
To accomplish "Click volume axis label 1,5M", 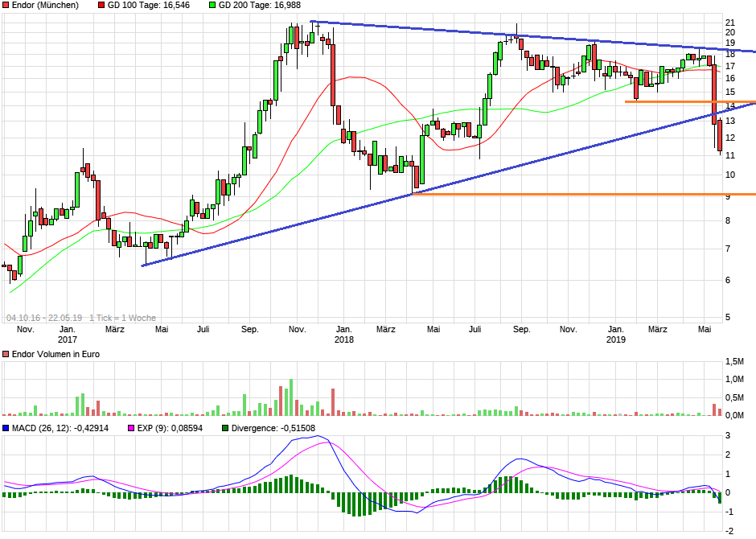I will point(735,361).
